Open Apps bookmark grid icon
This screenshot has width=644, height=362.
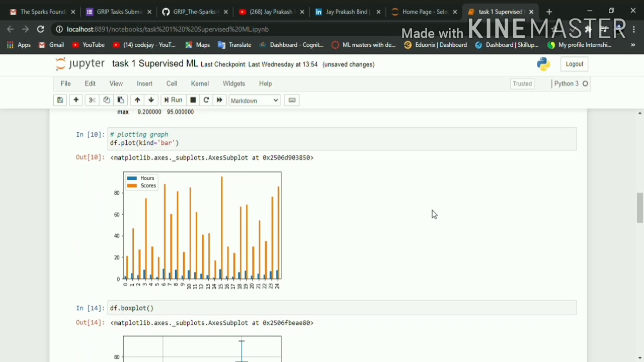(x=18, y=45)
